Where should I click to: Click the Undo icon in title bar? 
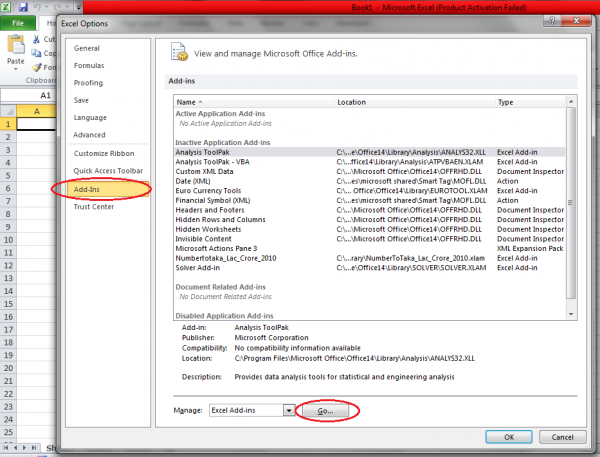[37, 7]
